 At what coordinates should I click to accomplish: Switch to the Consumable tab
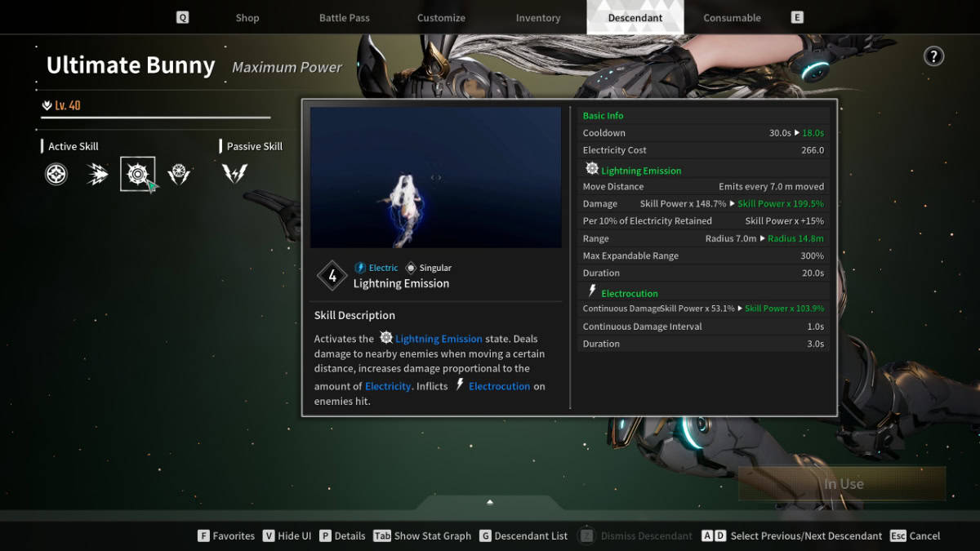[x=731, y=17]
